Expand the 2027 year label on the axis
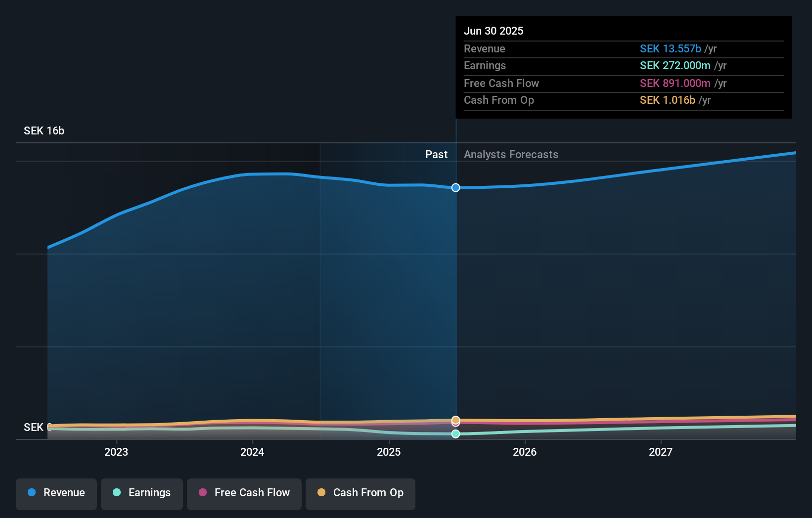This screenshot has width=812, height=518. coord(662,452)
